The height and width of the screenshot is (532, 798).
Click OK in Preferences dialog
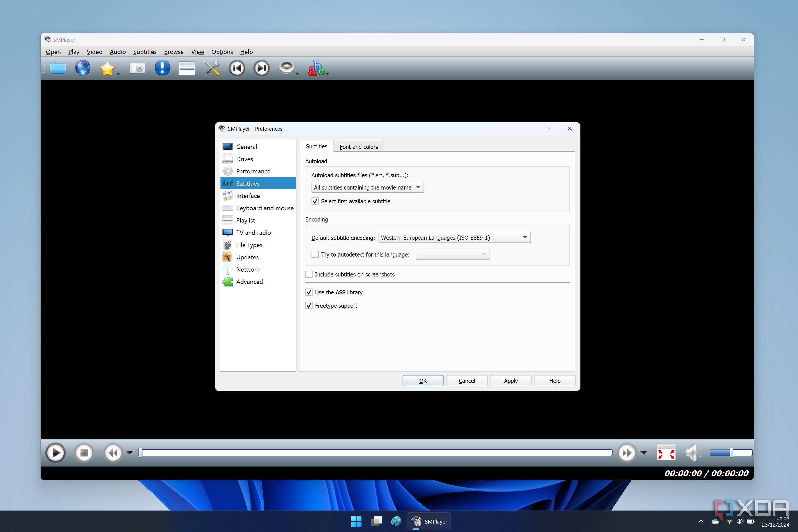click(x=423, y=381)
